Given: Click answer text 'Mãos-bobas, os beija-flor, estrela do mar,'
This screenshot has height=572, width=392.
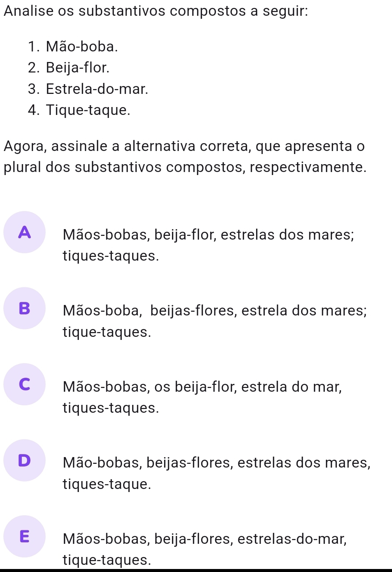Looking at the screenshot, I should 202,386.
